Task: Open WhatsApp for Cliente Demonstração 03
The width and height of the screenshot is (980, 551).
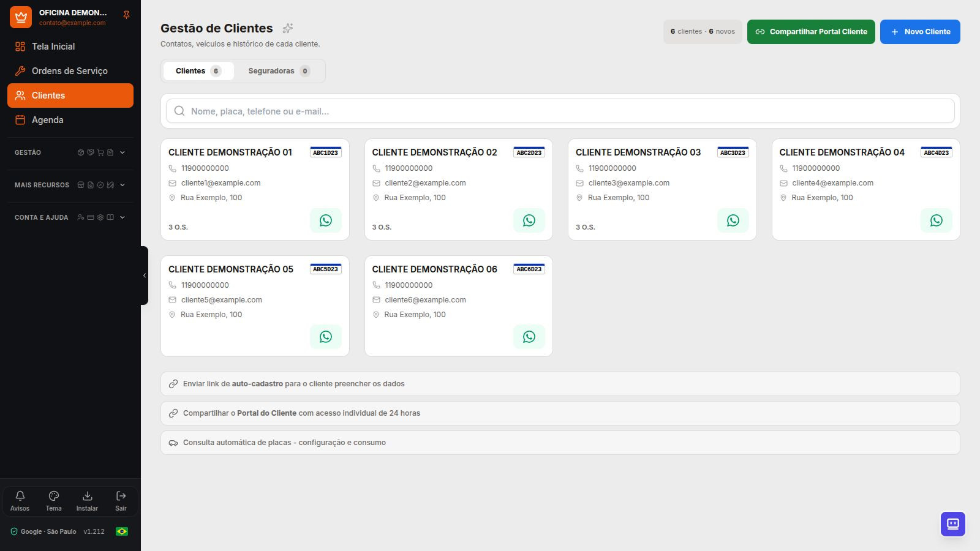Action: click(x=733, y=220)
